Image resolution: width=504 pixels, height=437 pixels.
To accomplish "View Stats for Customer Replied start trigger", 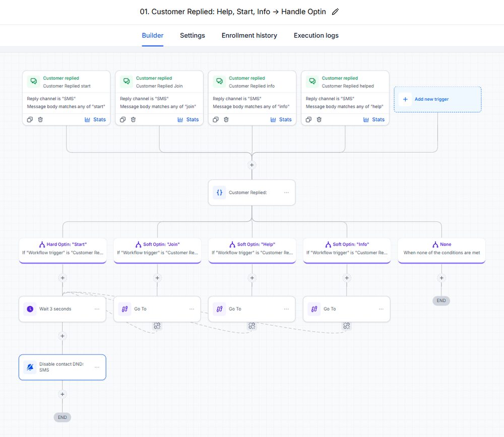I will (x=95, y=119).
